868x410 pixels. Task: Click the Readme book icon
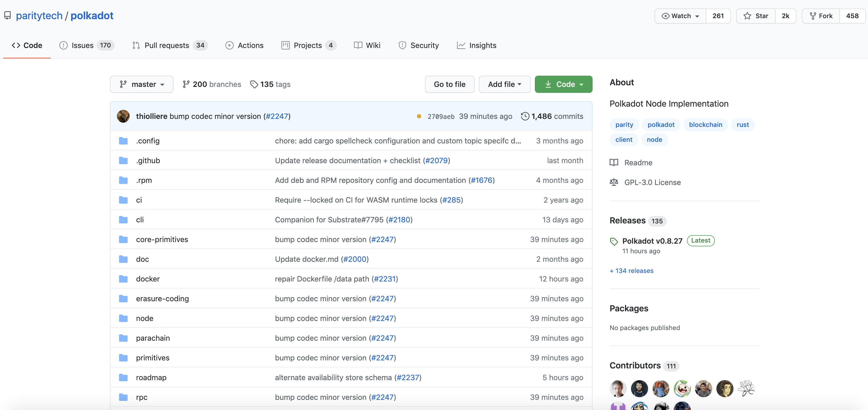point(614,163)
